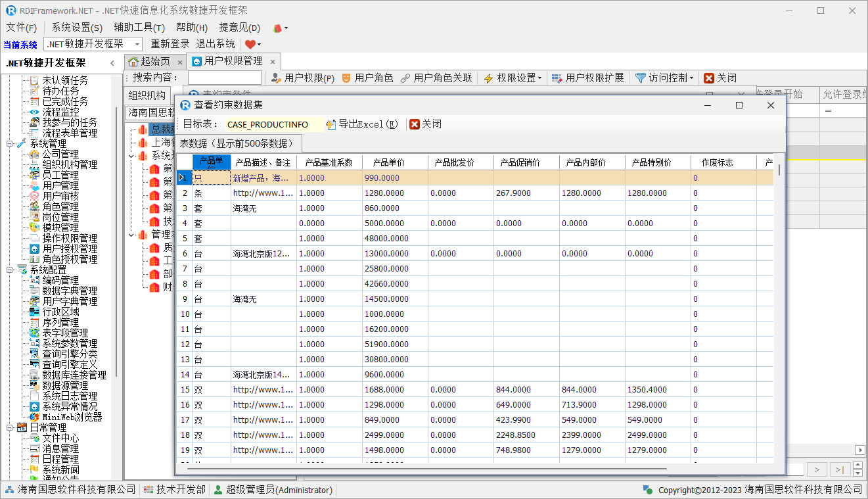Click the 退出系统 button
Viewport: 868px width, 499px height.
click(x=216, y=44)
